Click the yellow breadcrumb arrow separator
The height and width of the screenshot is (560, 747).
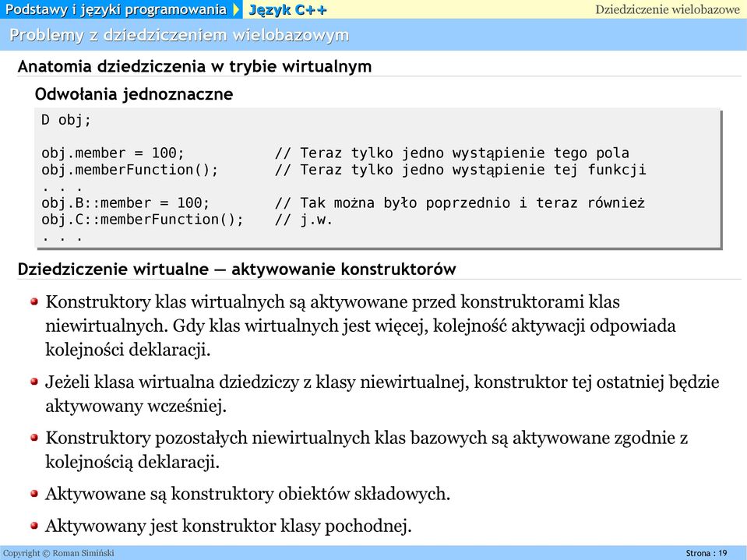pyautogui.click(x=236, y=9)
